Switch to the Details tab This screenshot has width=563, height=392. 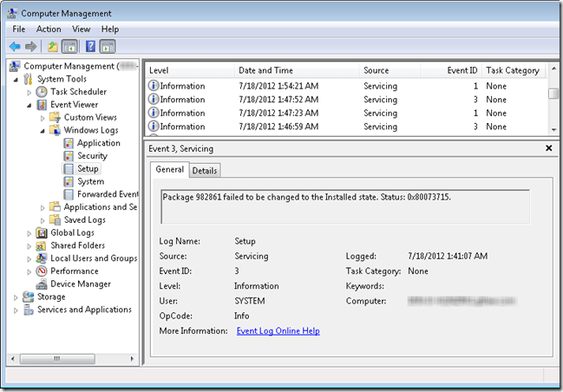[x=205, y=171]
